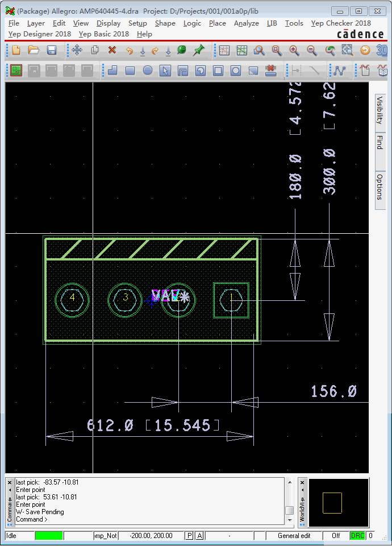The width and height of the screenshot is (392, 546).
Task: Open the 3D viewer icon
Action: click(x=382, y=51)
